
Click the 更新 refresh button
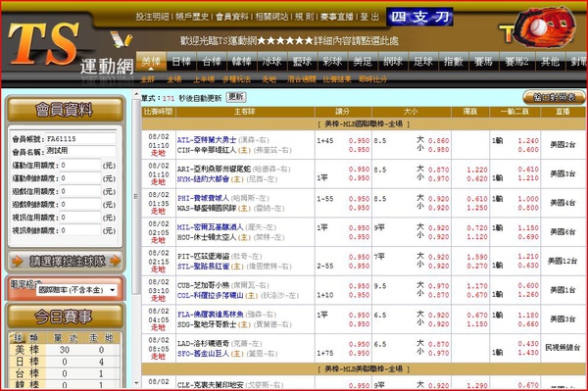(x=236, y=97)
